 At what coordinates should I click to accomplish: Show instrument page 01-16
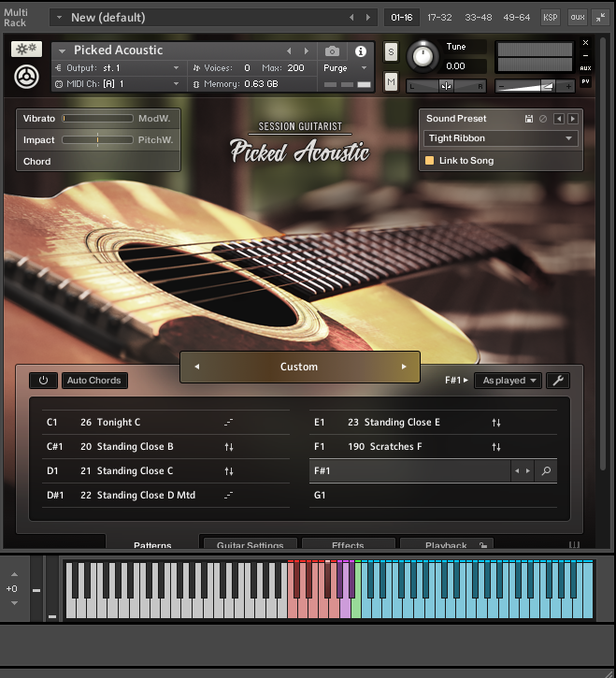coord(402,17)
